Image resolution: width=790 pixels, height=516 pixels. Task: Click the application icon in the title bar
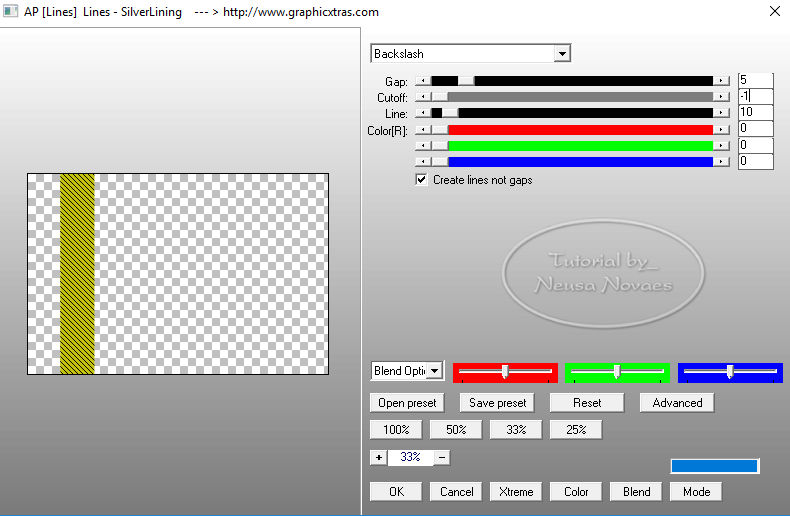(11, 11)
